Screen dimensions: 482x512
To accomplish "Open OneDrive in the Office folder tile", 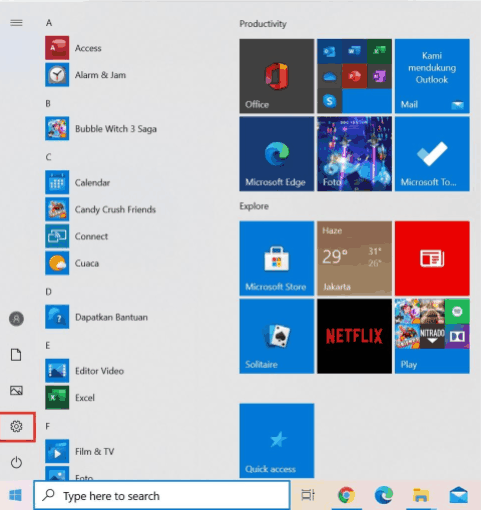I will point(329,76).
